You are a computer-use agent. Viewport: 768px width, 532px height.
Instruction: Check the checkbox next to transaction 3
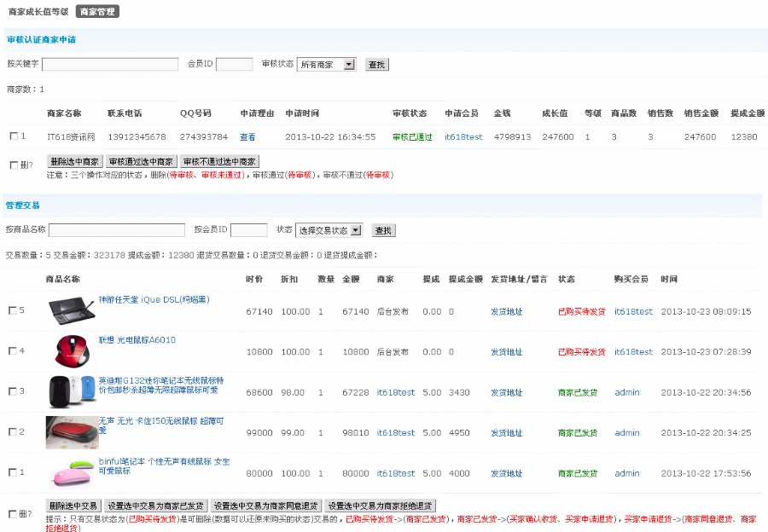pos(11,391)
